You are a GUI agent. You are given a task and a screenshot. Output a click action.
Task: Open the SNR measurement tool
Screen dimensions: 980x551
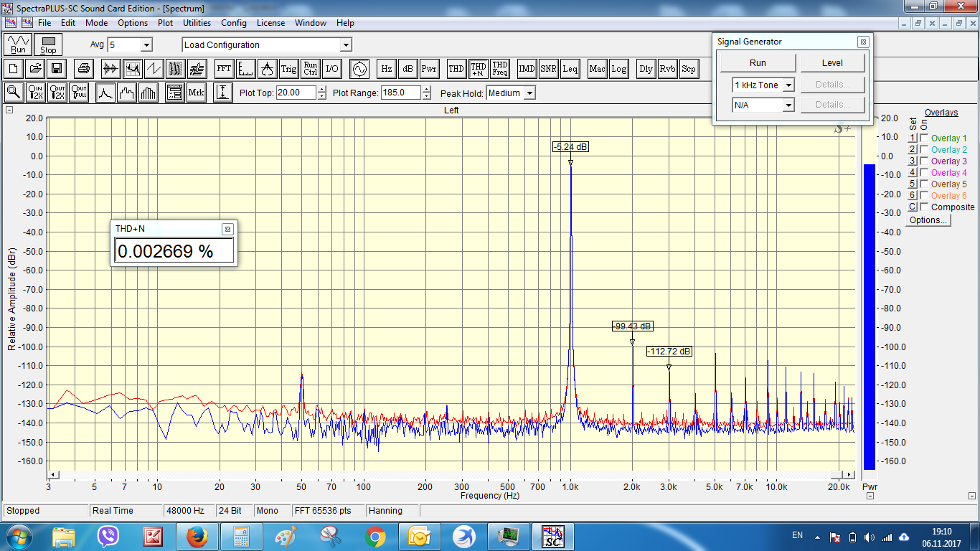(548, 69)
